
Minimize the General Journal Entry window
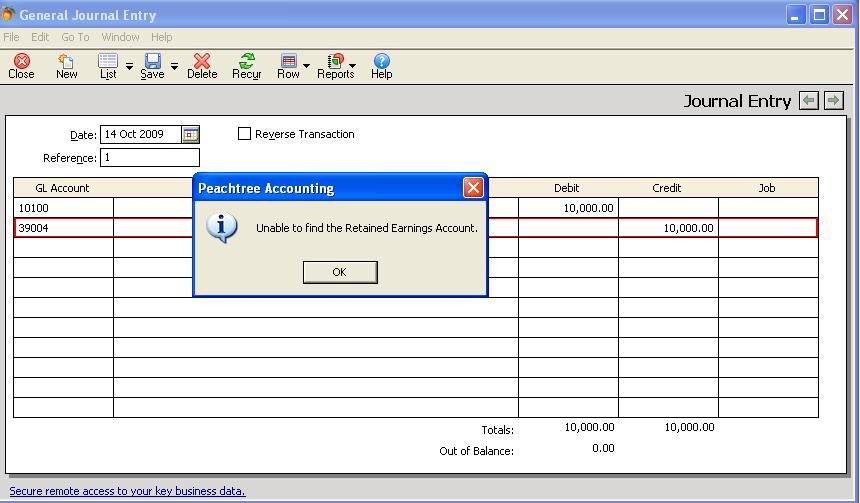[795, 15]
